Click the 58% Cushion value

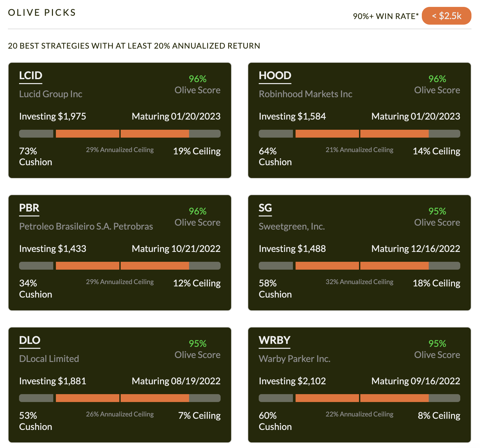(275, 289)
